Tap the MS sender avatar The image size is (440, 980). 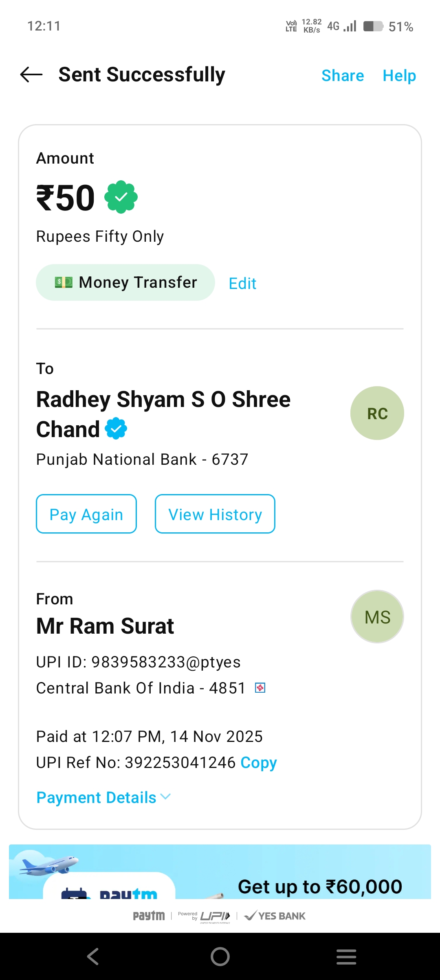377,617
